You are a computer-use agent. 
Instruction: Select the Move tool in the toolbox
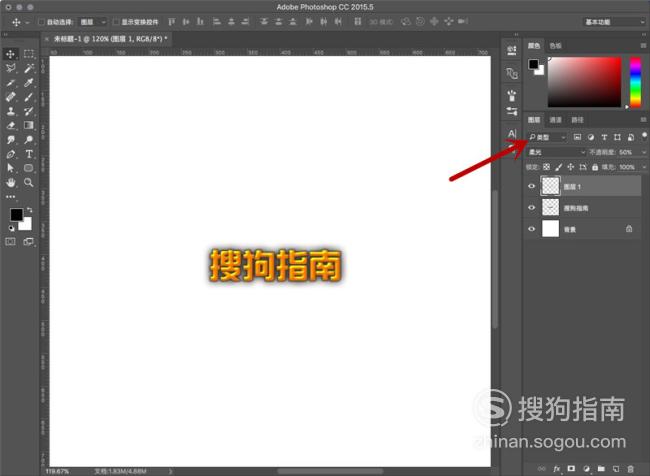coord(10,54)
